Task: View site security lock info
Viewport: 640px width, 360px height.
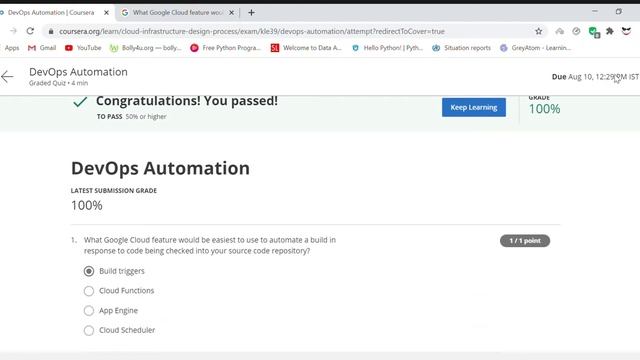Action: pyautogui.click(x=51, y=31)
